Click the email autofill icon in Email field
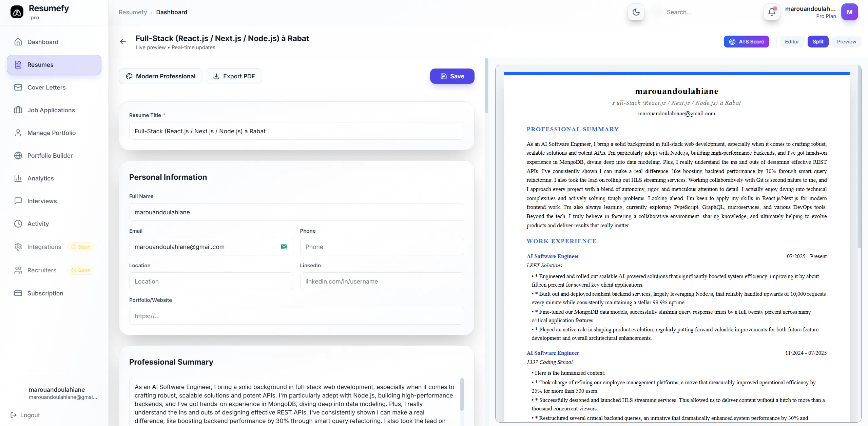The height and width of the screenshot is (426, 868). coord(284,247)
